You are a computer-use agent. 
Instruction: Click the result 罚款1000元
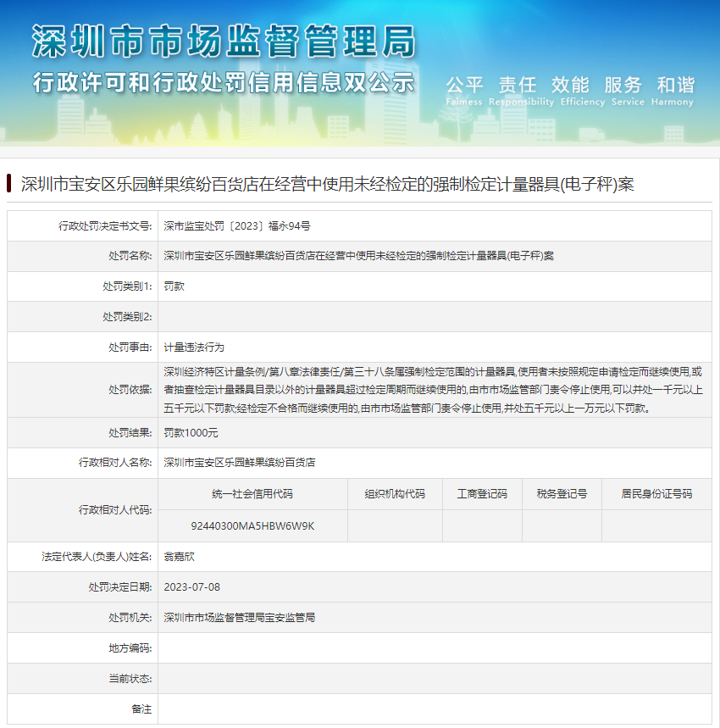pos(191,433)
